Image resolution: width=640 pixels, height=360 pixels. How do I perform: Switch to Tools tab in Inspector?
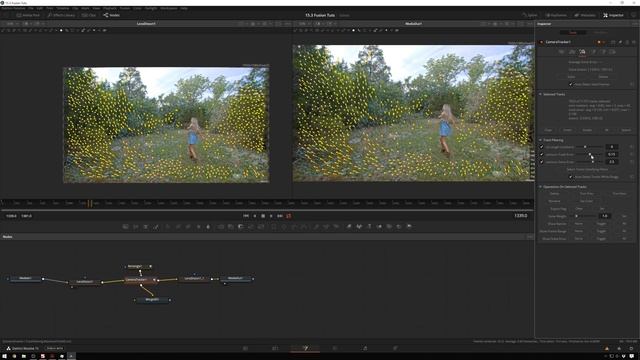572,33
